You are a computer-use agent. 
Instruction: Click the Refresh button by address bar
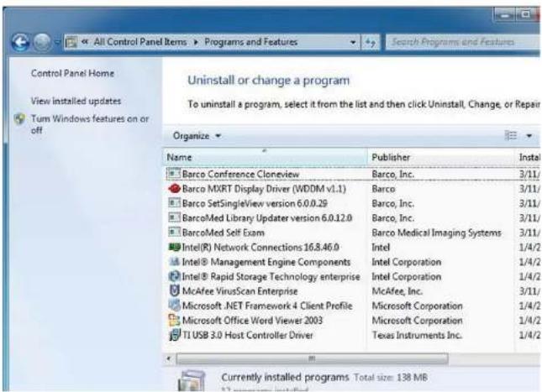tap(371, 43)
